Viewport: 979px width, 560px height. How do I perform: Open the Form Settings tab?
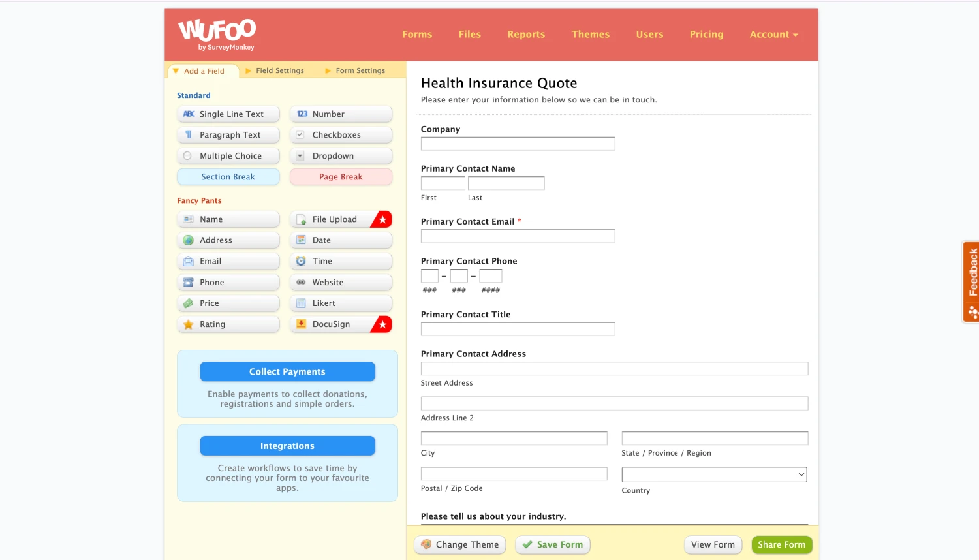coord(360,70)
